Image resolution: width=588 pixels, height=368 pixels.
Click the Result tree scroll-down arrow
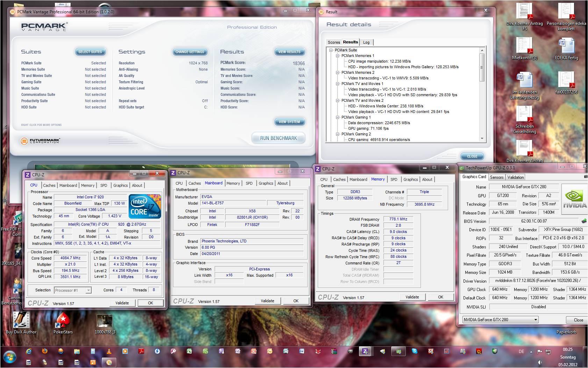coord(482,139)
